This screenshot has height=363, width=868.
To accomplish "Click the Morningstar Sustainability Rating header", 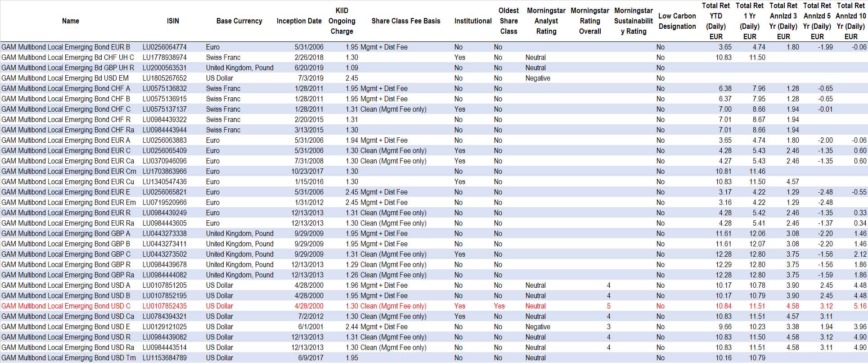I will 633,21.
